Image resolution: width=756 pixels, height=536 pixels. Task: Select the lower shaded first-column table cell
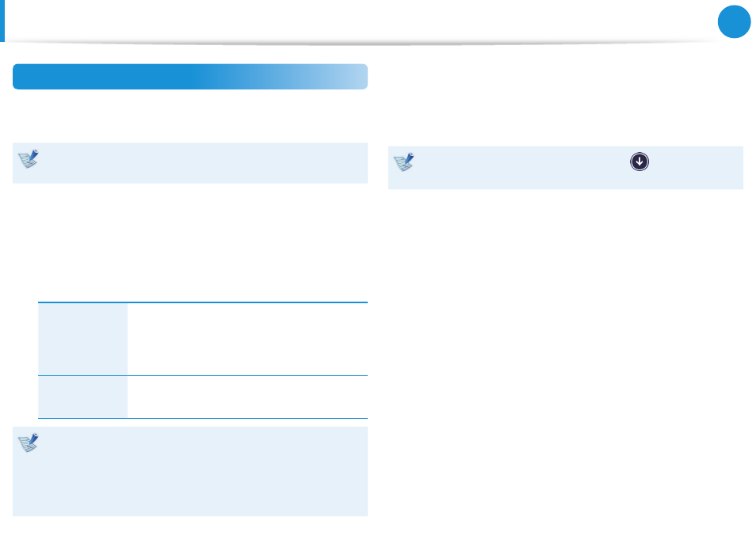coord(83,397)
